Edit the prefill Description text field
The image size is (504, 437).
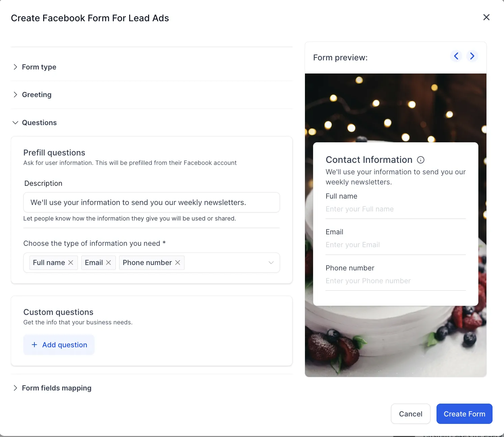(151, 202)
